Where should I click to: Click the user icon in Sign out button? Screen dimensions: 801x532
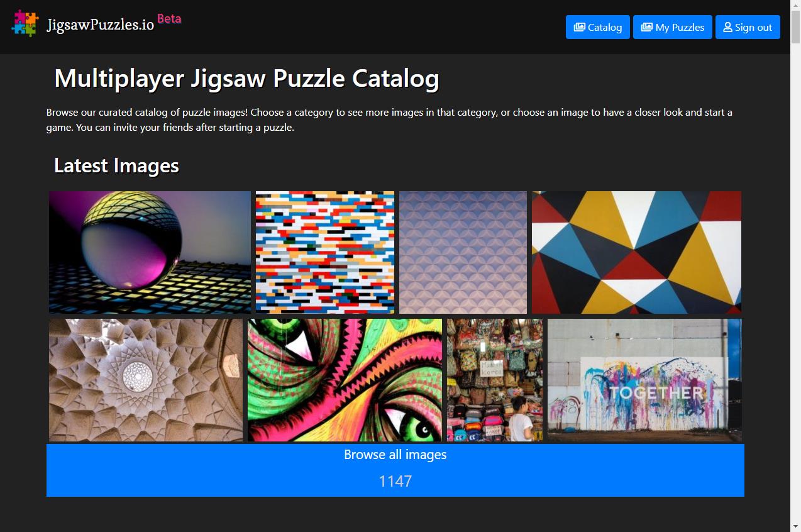tap(727, 27)
